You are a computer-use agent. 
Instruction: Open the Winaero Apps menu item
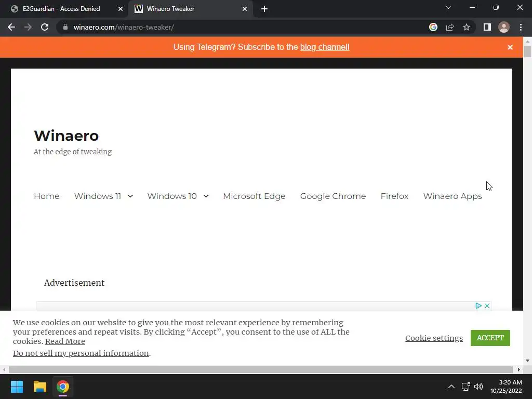point(453,196)
